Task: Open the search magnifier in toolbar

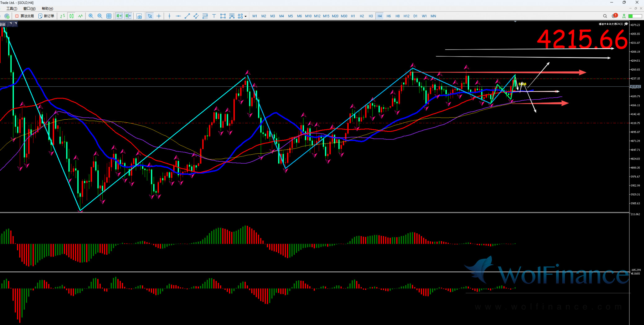Action: click(605, 16)
